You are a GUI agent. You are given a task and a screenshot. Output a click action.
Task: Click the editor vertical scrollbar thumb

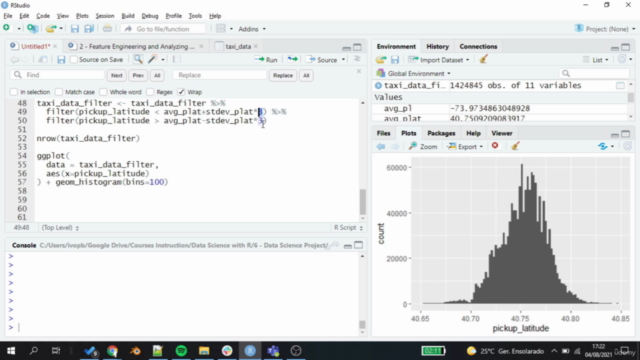pyautogui.click(x=362, y=202)
